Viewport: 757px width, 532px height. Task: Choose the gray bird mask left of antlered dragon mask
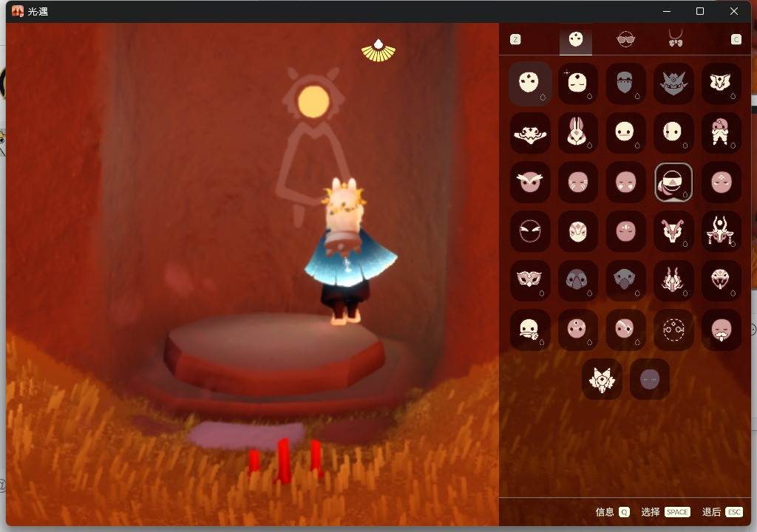click(625, 281)
